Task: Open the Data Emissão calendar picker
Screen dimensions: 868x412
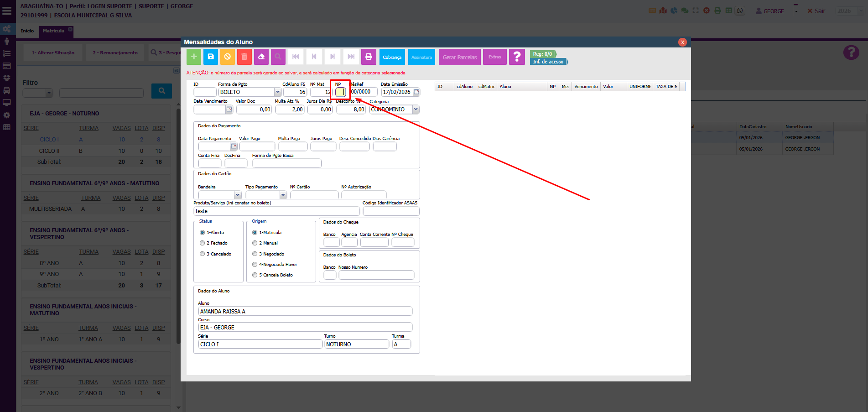Action: pyautogui.click(x=416, y=92)
